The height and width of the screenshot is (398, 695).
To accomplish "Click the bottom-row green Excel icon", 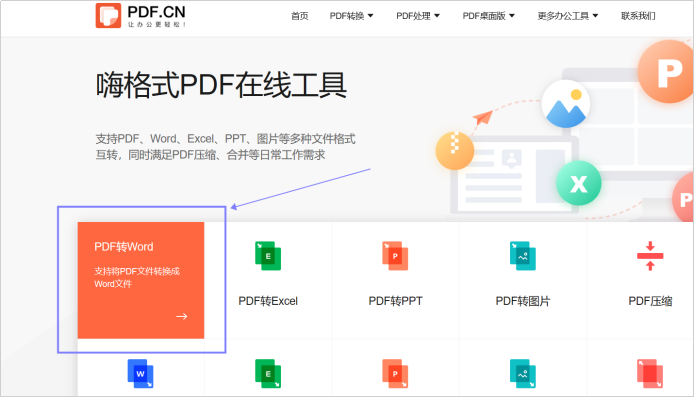I will (268, 373).
